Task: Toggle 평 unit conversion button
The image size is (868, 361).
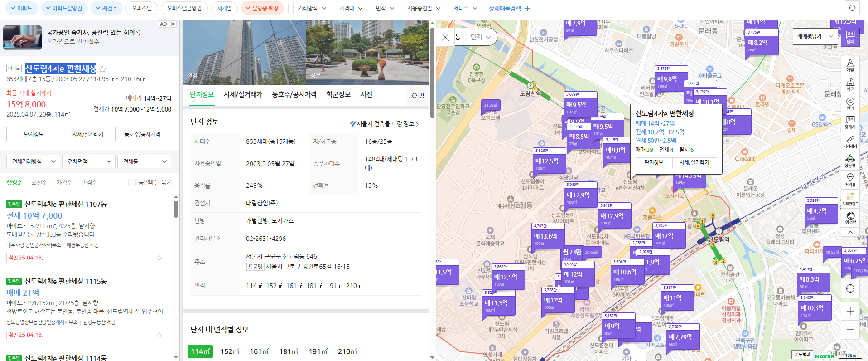Action: point(418,95)
